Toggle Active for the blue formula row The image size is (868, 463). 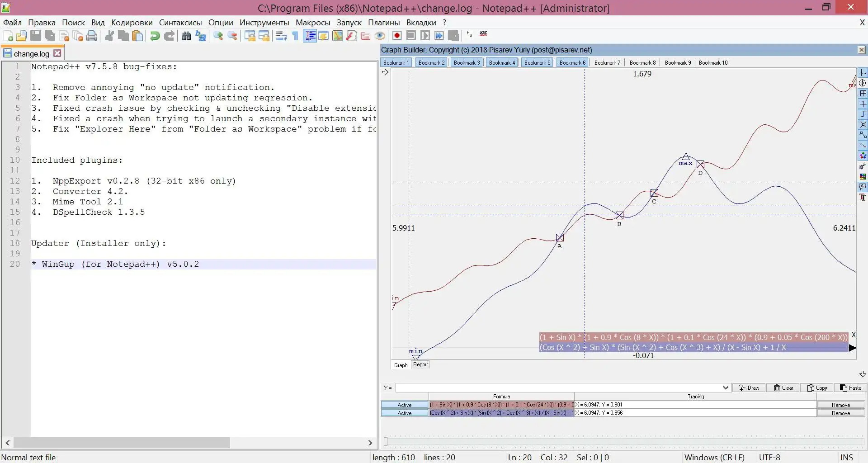point(405,413)
